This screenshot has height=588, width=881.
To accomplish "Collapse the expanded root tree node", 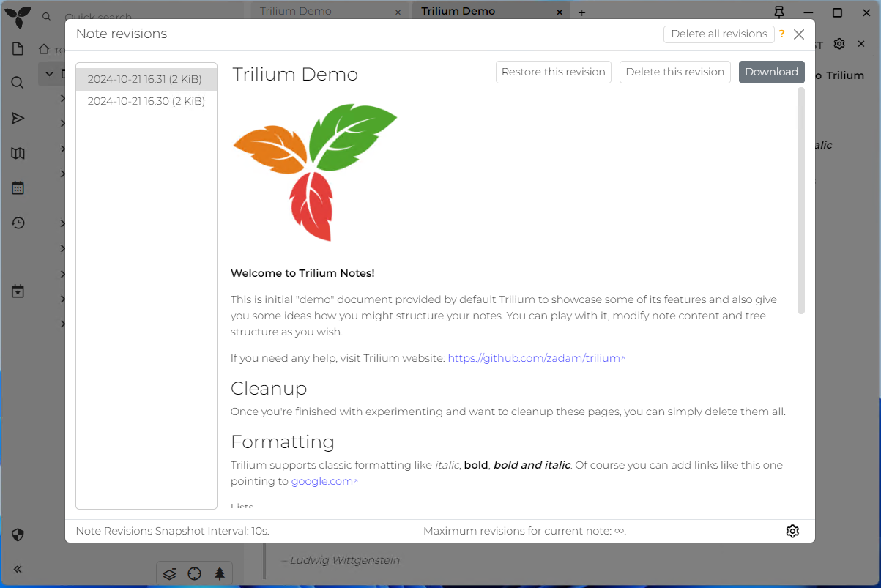I will coord(50,74).
